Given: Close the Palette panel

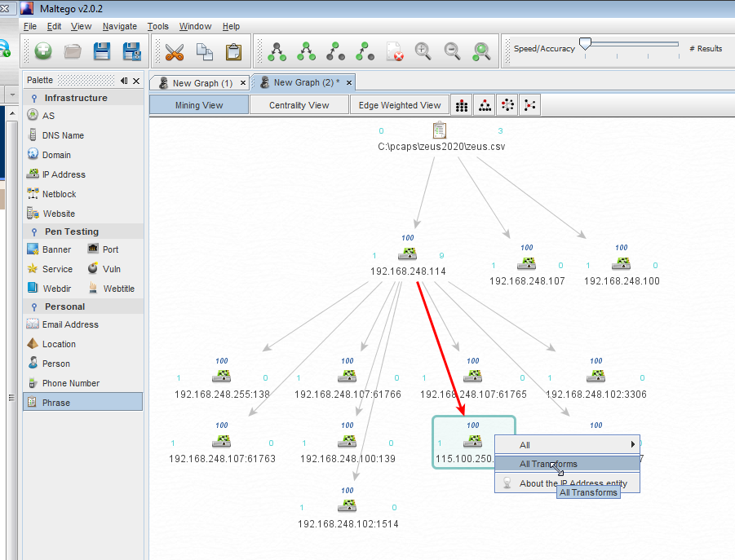Looking at the screenshot, I should [x=136, y=81].
